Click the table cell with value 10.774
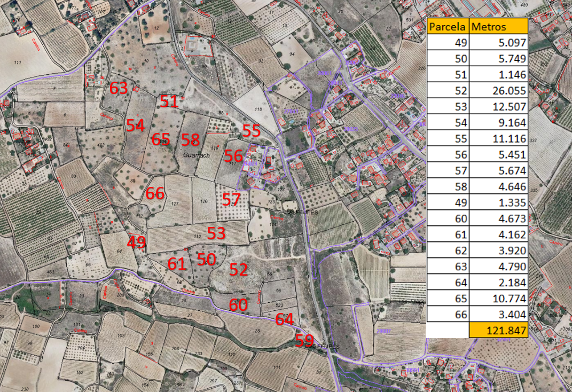This screenshot has width=572, height=392. pyautogui.click(x=498, y=298)
